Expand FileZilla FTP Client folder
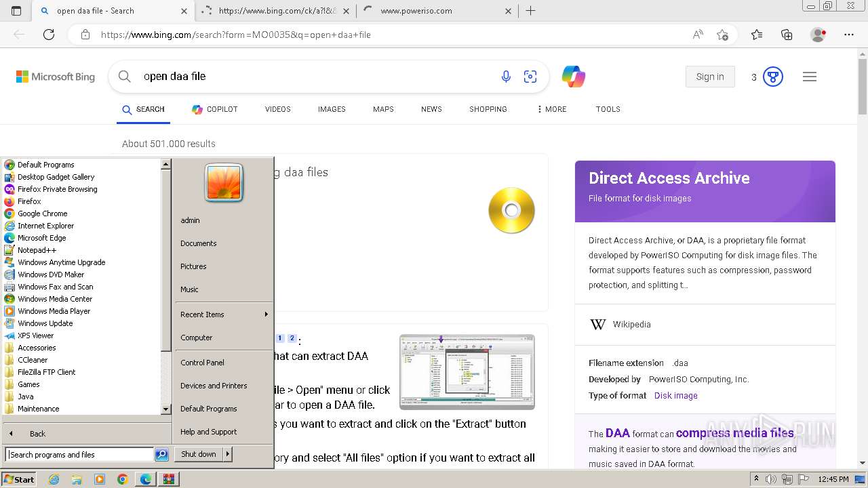This screenshot has width=868, height=488. [x=47, y=372]
